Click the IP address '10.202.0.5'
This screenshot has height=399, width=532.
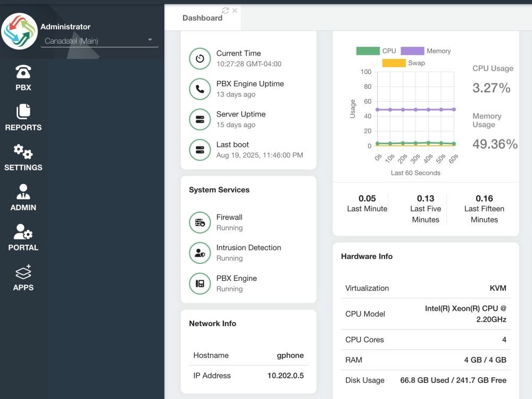[285, 376]
